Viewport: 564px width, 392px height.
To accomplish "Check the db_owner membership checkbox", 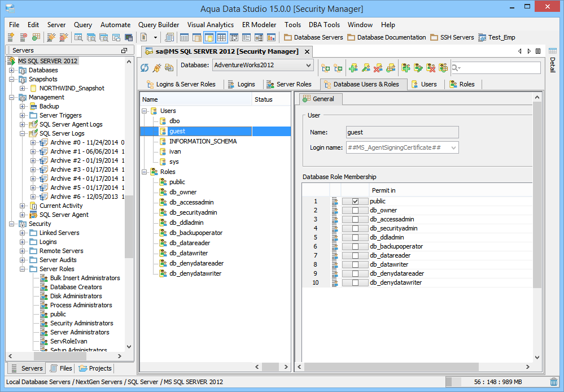I will coord(355,210).
